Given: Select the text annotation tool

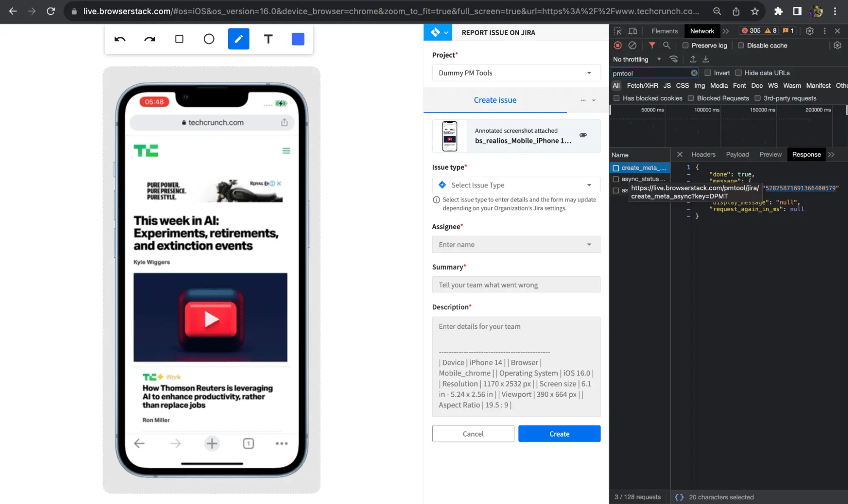Looking at the screenshot, I should pos(268,39).
